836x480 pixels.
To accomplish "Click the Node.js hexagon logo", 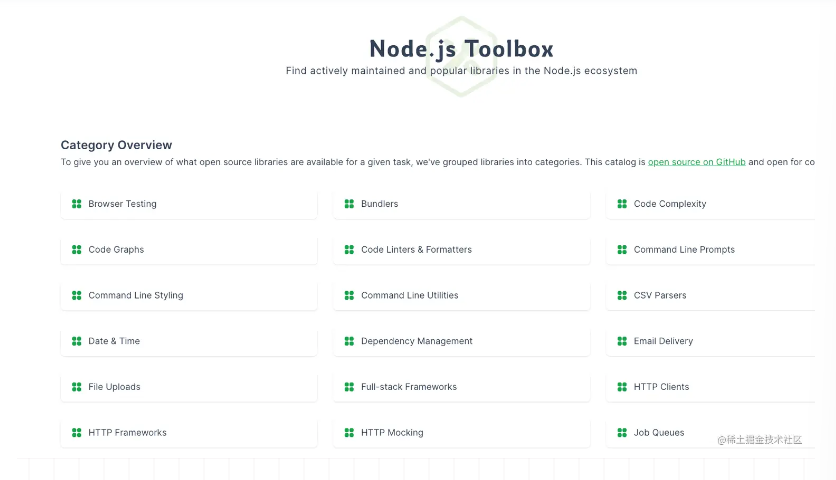I will [x=461, y=56].
